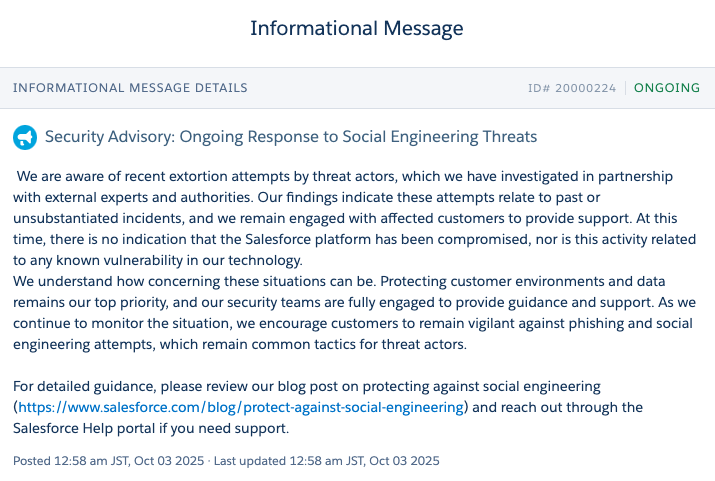Click the words "unsubstantiated incidents"
The height and width of the screenshot is (481, 715).
[99, 217]
